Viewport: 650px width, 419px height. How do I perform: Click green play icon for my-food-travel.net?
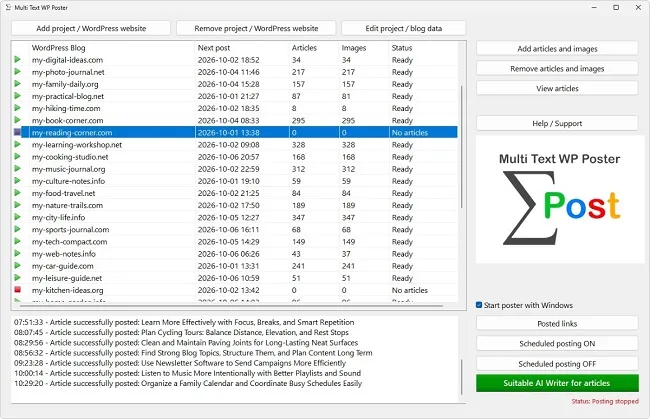pyautogui.click(x=17, y=193)
